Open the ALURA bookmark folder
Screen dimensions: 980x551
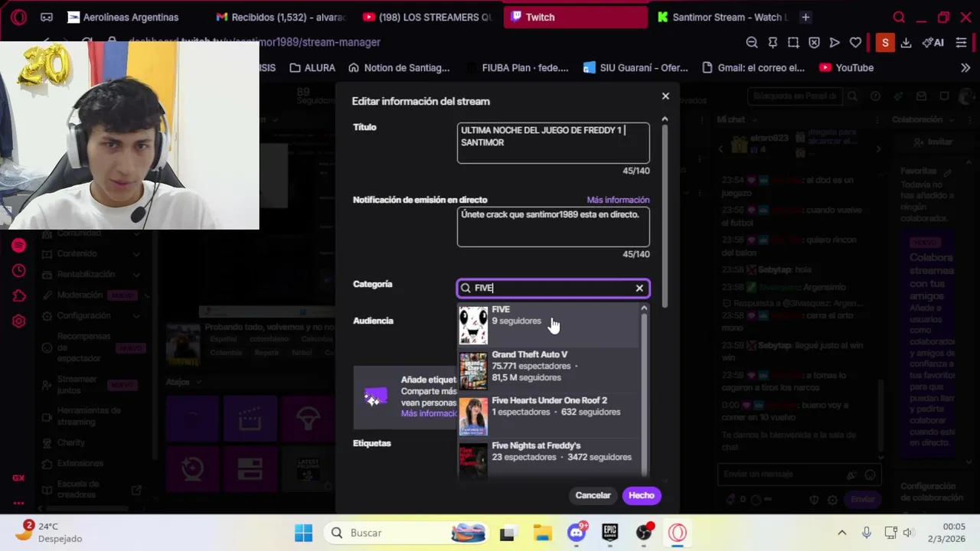click(x=312, y=67)
